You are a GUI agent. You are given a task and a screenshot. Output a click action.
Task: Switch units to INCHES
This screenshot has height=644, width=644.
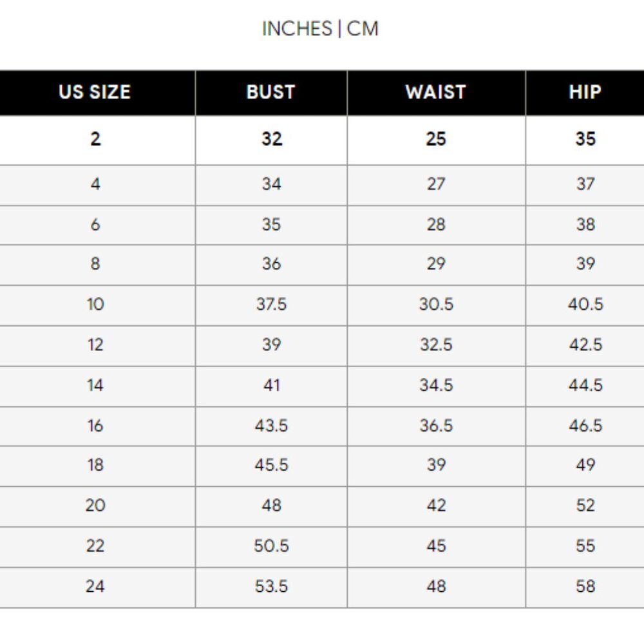coord(297,29)
